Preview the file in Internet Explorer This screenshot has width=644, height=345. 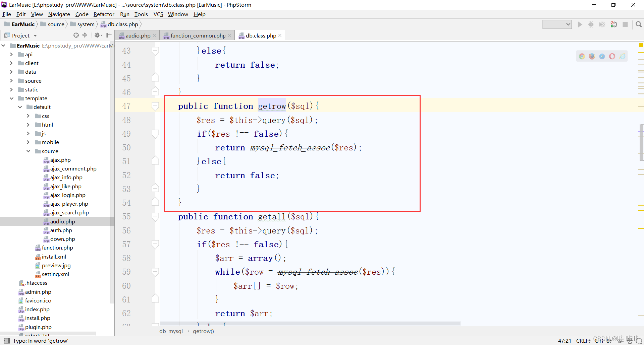[623, 56]
